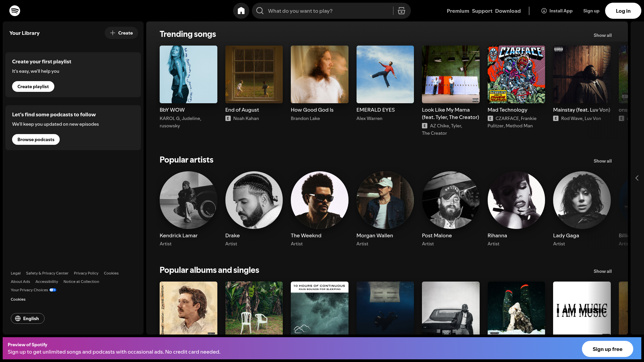
Task: Open the Download link
Action: [x=508, y=11]
